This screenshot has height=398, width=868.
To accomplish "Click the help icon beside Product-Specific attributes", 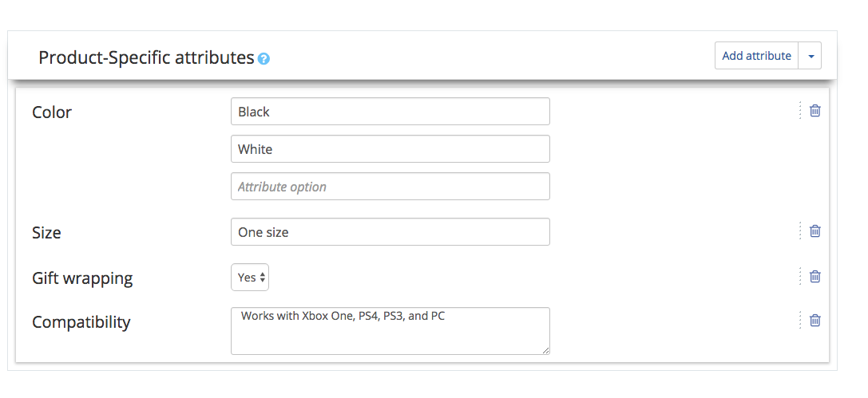I will (x=264, y=59).
